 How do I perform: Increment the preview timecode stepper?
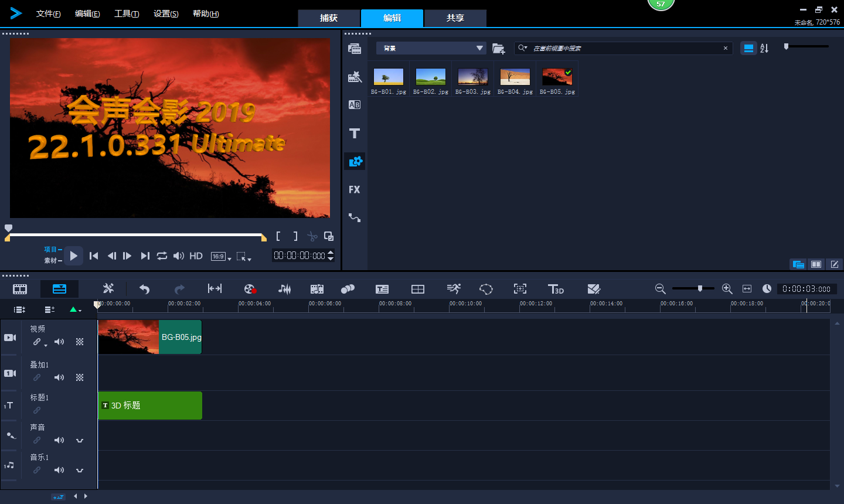(x=331, y=253)
